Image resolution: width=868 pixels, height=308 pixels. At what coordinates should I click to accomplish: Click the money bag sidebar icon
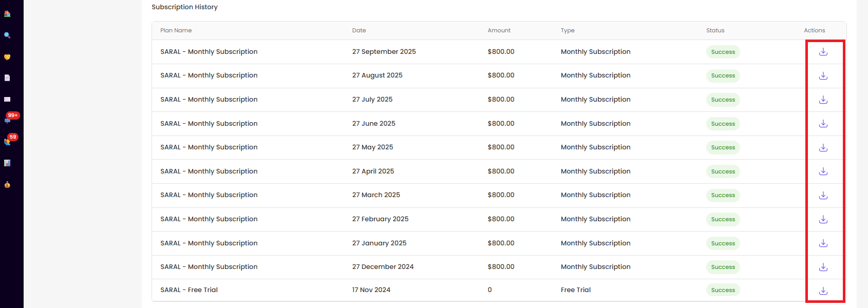pos(7,185)
